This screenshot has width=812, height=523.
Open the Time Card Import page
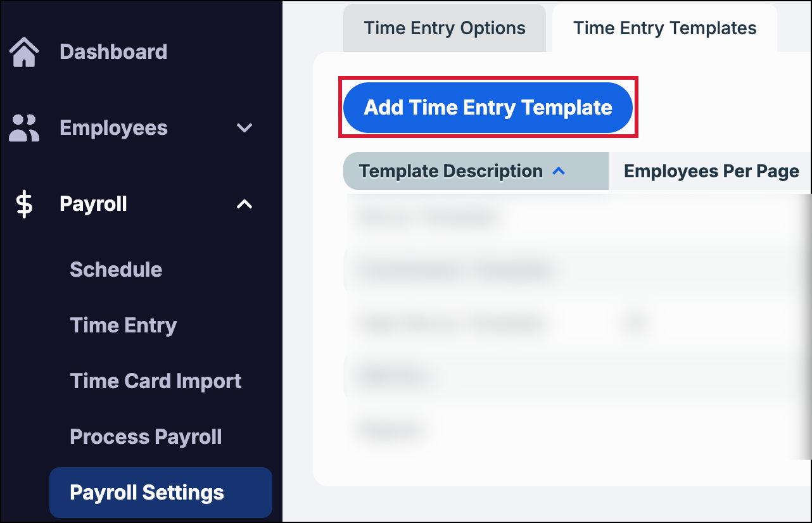[x=156, y=381]
